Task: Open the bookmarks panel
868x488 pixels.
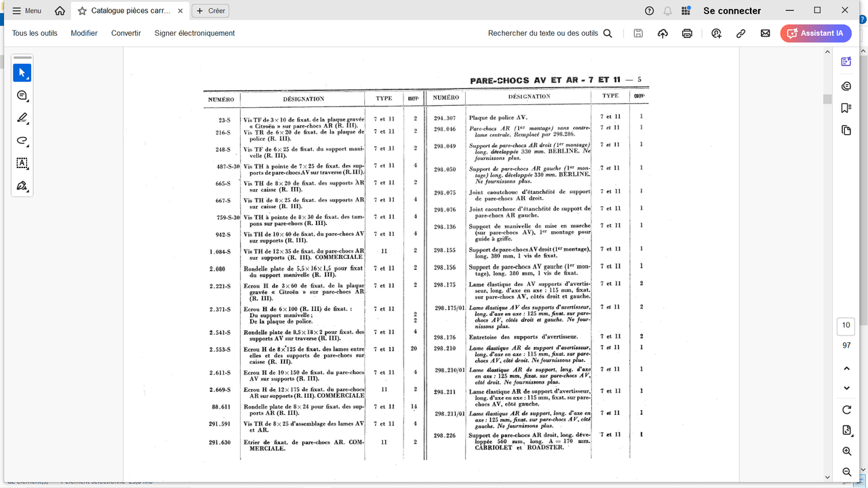Action: [x=846, y=108]
